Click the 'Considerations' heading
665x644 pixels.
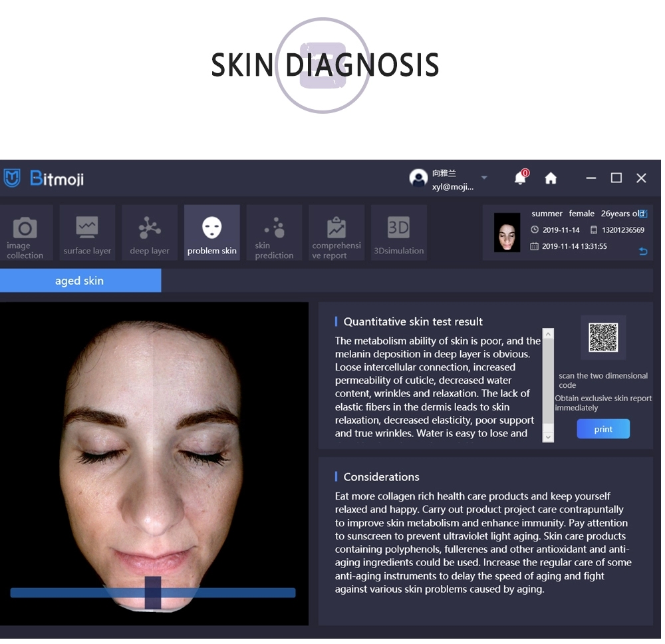381,477
